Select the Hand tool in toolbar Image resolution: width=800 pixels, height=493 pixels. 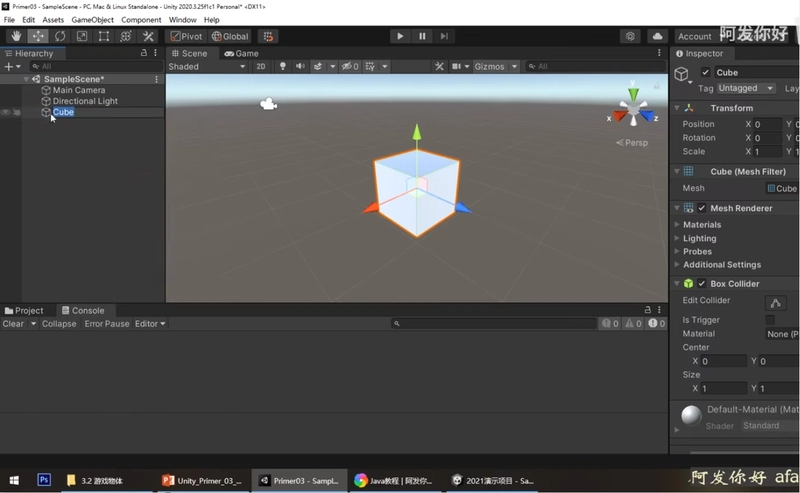click(x=16, y=36)
